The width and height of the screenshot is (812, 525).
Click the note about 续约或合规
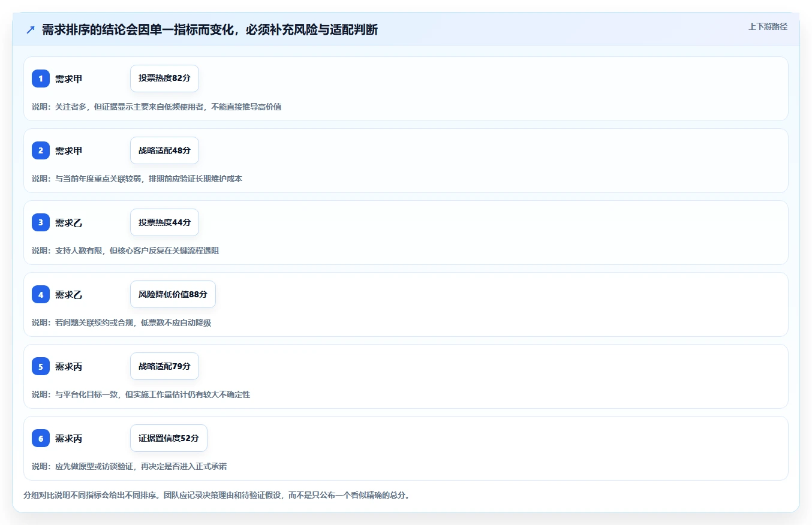point(121,322)
